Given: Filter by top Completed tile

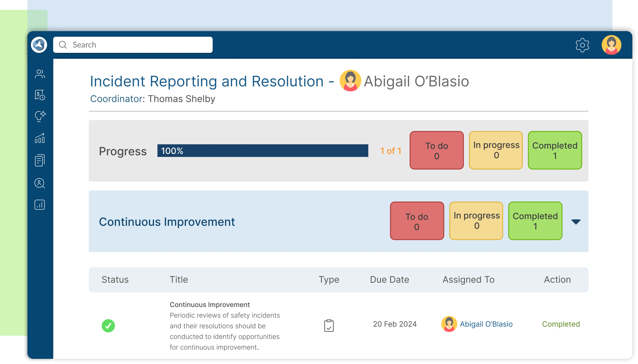Looking at the screenshot, I should [x=555, y=150].
